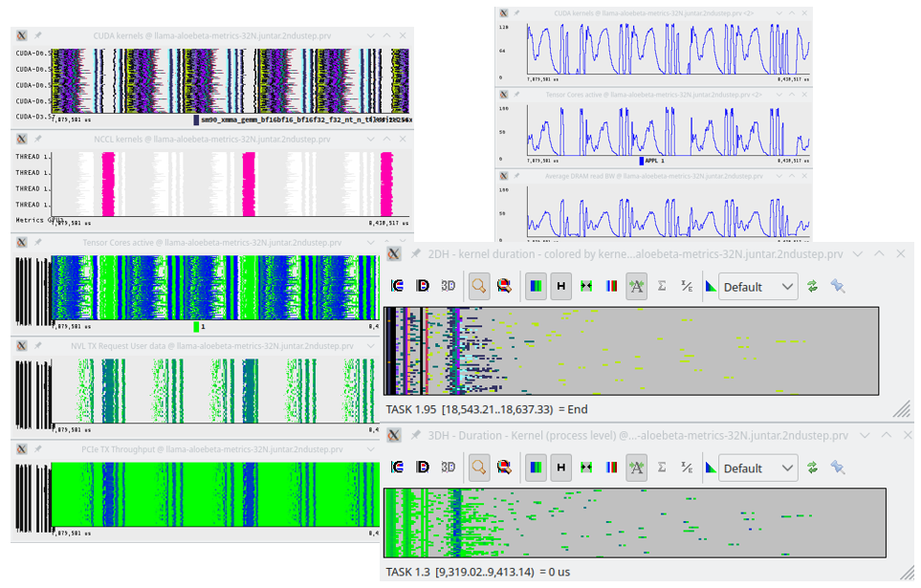Click 3D window icon in 2DH kernel duration toolbar

(x=448, y=286)
